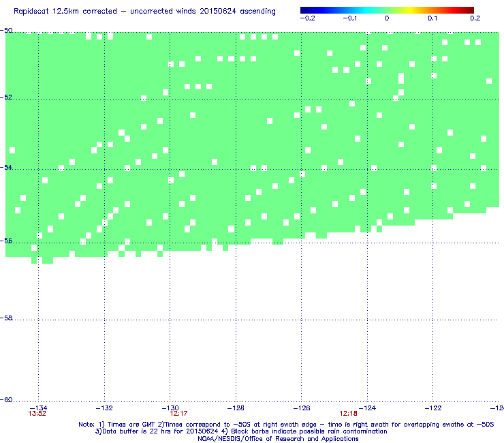Viewport: 504px width, 443px height.
Task: Click the latitude label -56
Action: [6, 241]
